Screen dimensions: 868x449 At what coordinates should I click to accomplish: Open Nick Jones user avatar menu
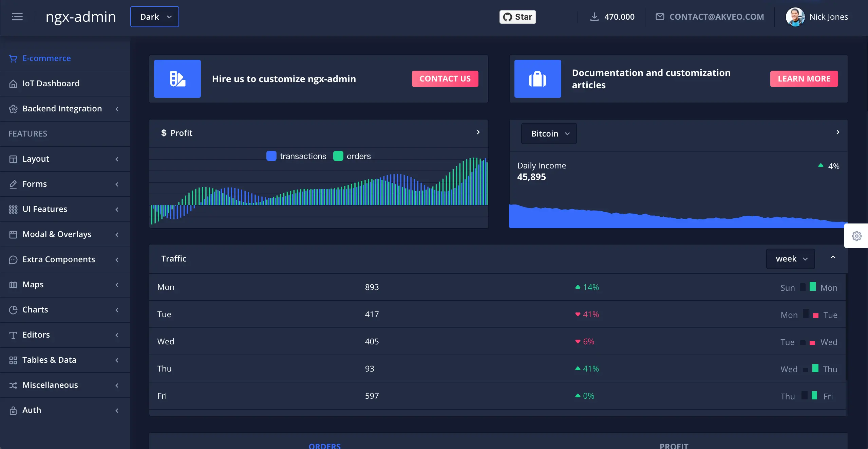click(795, 17)
